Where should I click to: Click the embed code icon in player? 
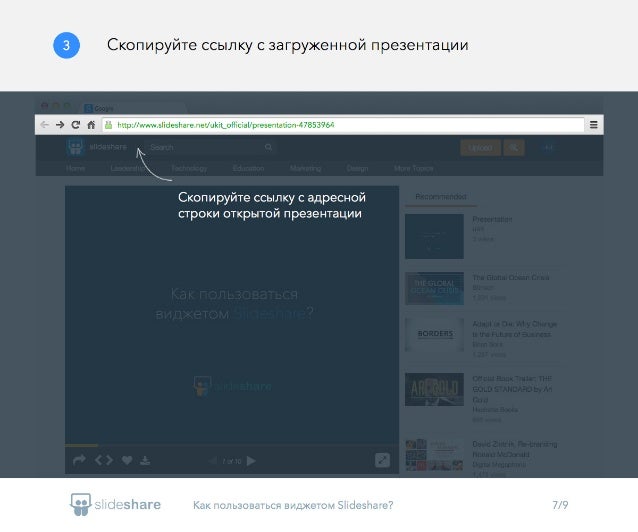(104, 460)
